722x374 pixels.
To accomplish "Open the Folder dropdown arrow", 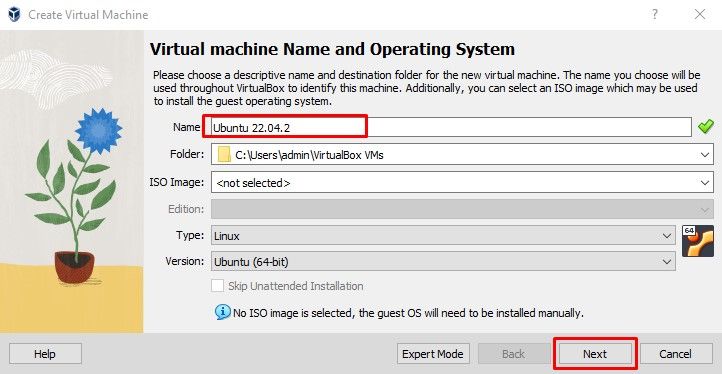I will coord(705,155).
